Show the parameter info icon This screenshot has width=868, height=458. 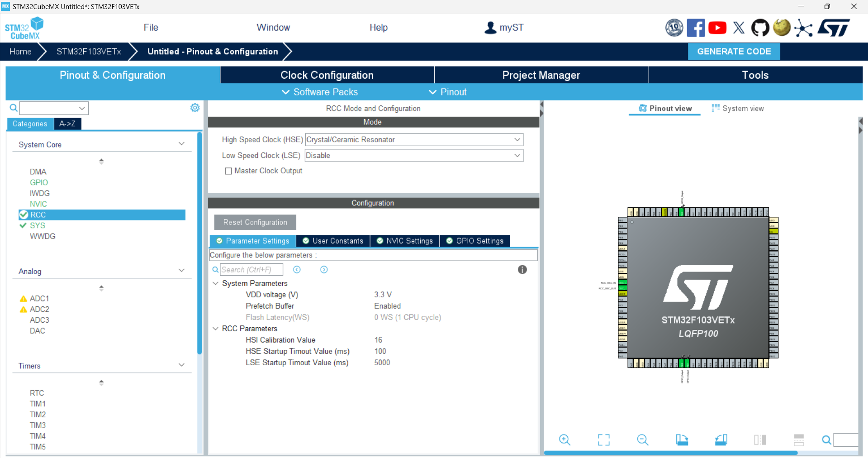coord(522,270)
